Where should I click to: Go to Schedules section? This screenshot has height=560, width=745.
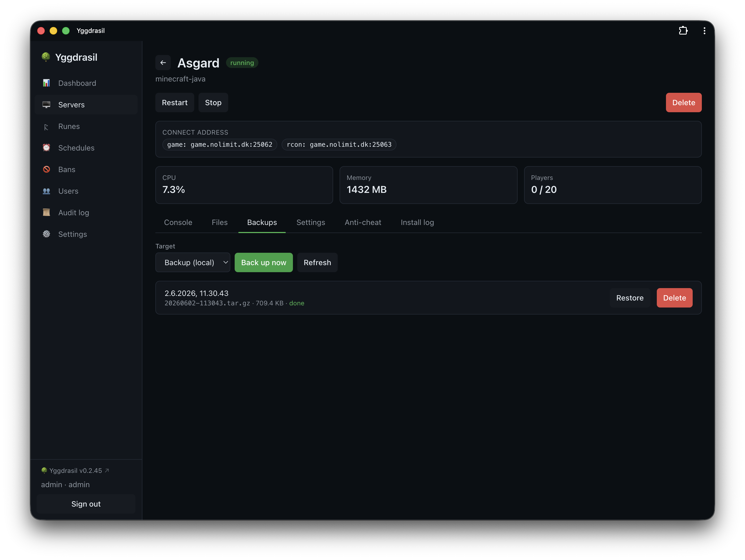pyautogui.click(x=86, y=148)
